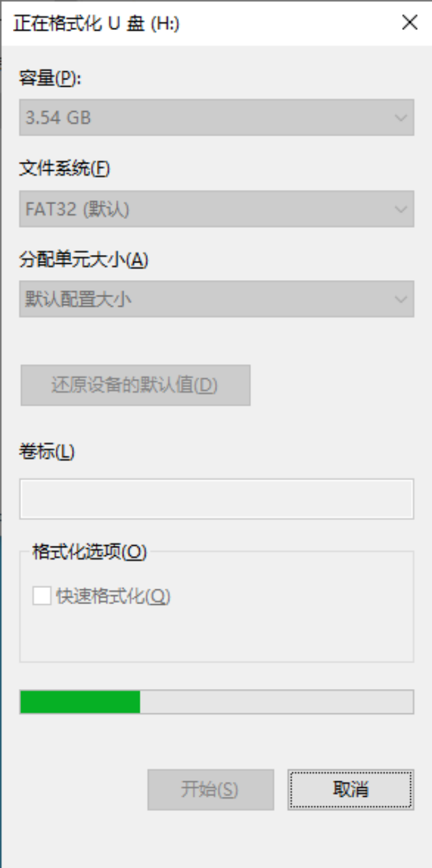Click the 文件系统(F) label
Image resolution: width=432 pixels, height=868 pixels.
[64, 169]
